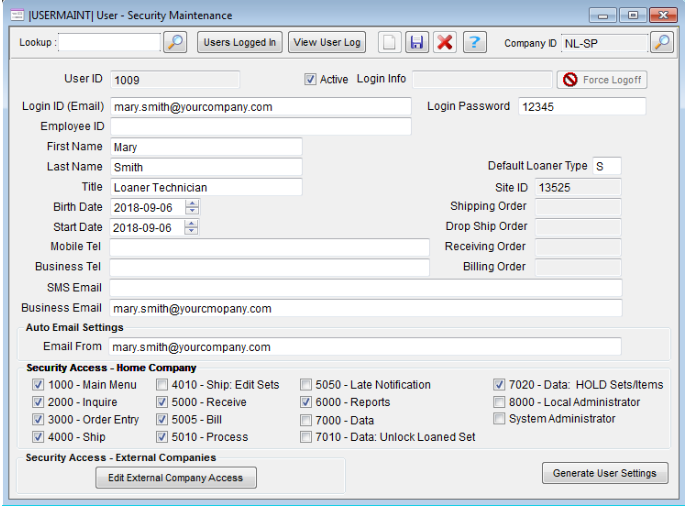Click the New blank record icon
This screenshot has height=516, width=693.
389,43
